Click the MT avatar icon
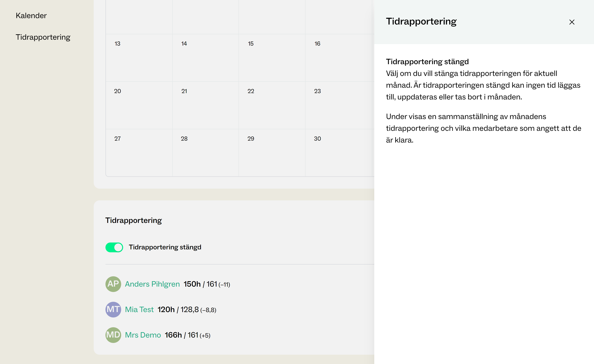 click(113, 309)
